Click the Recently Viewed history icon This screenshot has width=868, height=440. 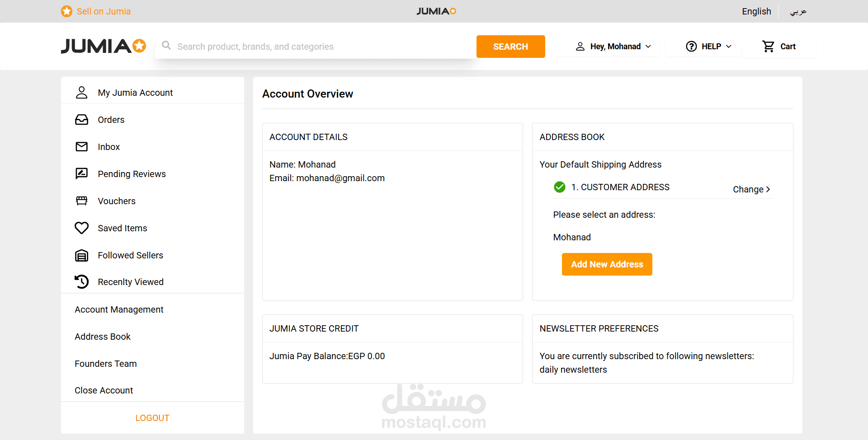tap(81, 282)
